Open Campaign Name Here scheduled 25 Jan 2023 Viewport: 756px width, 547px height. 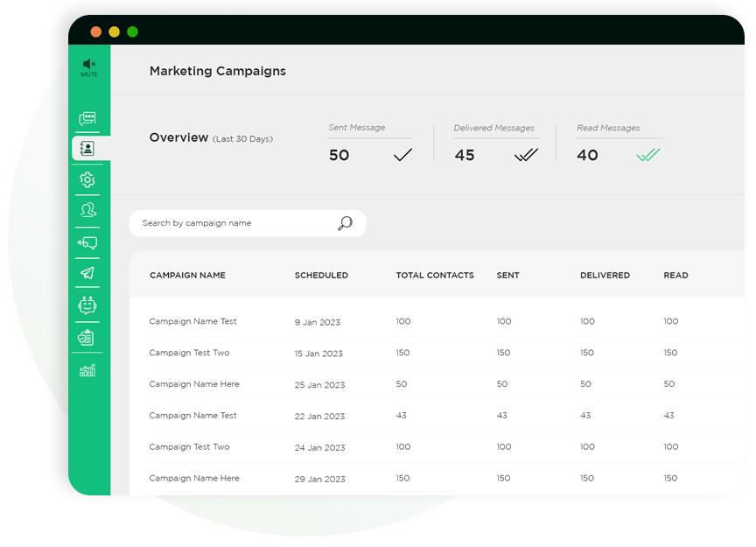point(194,384)
